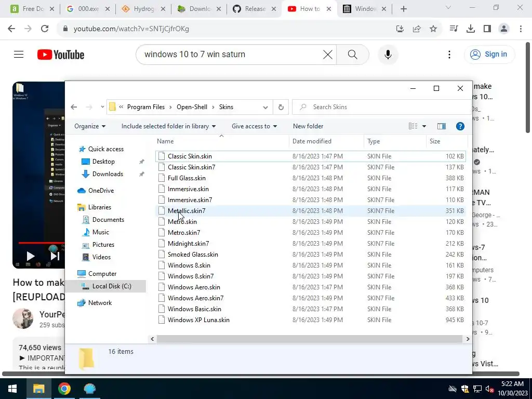Expand the Explorer address path dropdown
This screenshot has height=399, width=532.
tap(265, 107)
